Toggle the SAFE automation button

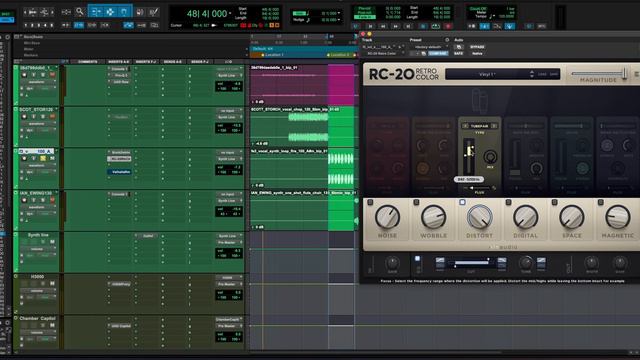[x=458, y=53]
